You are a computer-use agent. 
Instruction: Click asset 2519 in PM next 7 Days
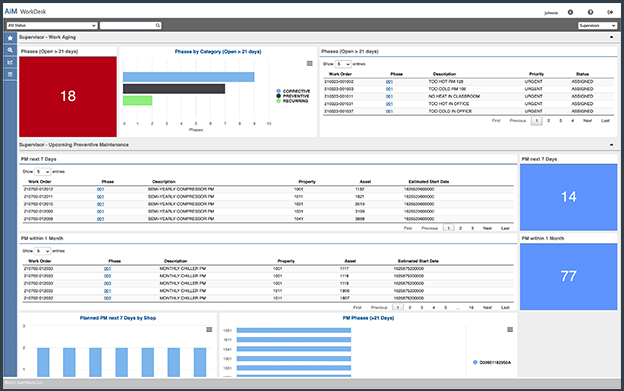(x=359, y=204)
